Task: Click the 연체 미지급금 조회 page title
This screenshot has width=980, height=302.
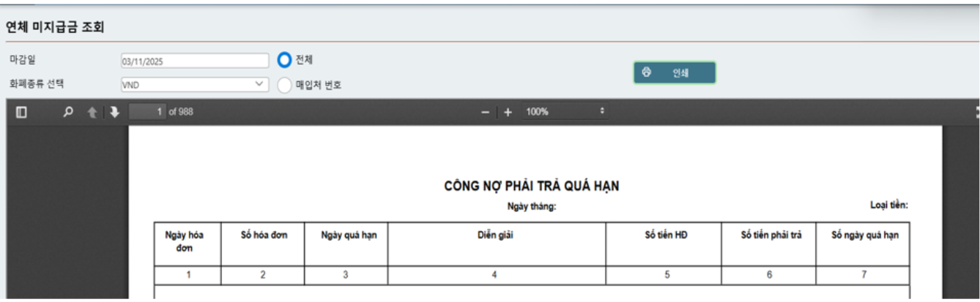Action: 55,27
